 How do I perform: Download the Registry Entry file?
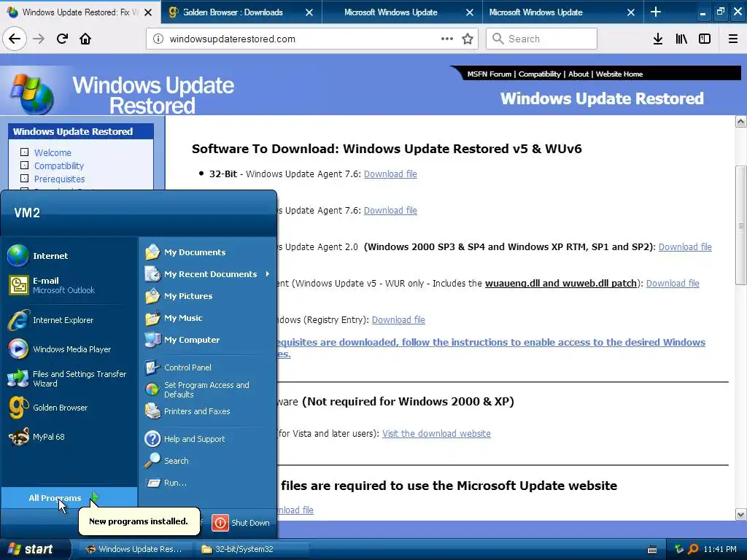[398, 319]
